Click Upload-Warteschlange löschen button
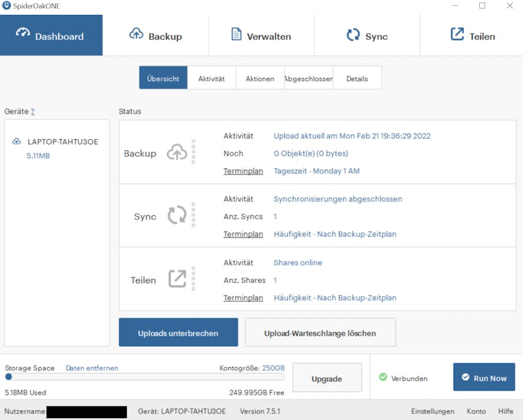This screenshot has height=420, width=523. pos(320,332)
